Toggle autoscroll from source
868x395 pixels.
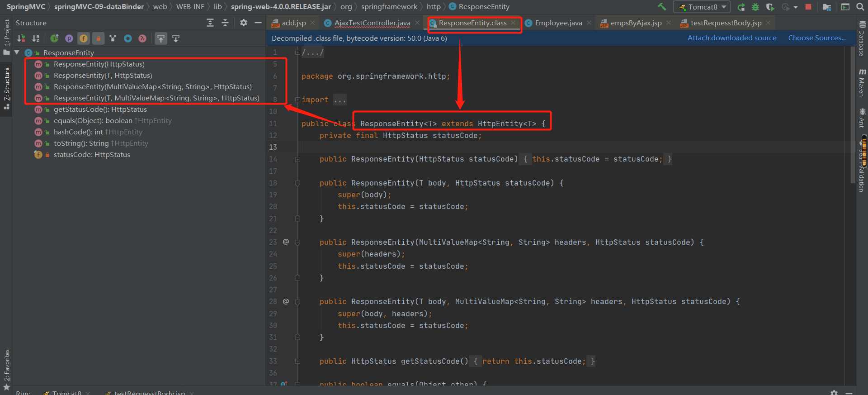coord(176,38)
